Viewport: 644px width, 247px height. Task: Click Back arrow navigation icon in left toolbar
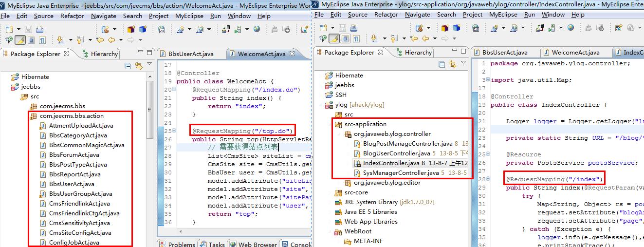[x=111, y=40]
